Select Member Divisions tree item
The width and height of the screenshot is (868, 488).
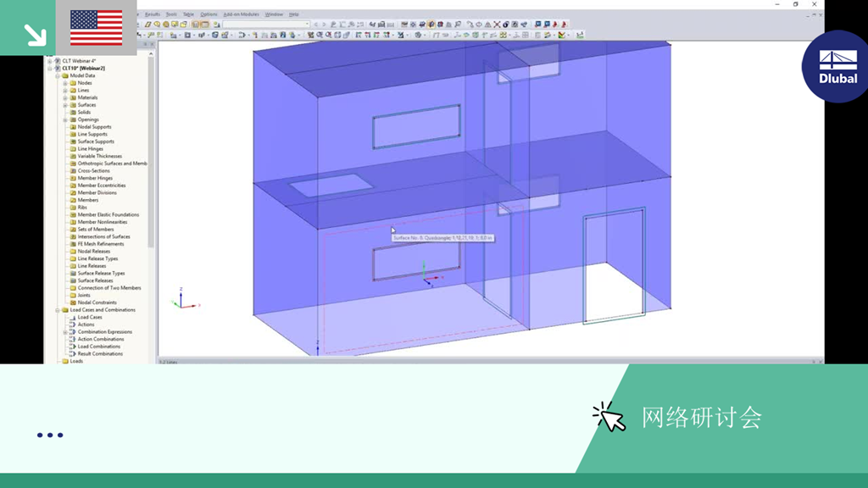click(x=97, y=192)
